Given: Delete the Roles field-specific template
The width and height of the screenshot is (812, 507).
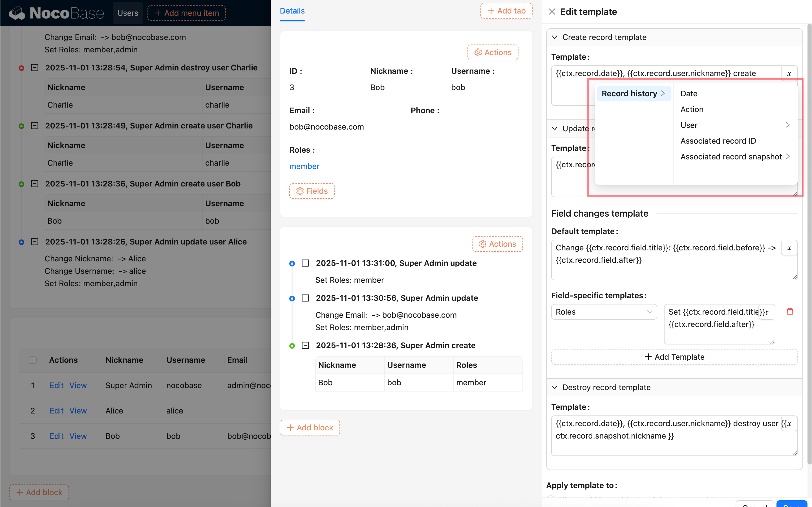Looking at the screenshot, I should [x=790, y=312].
